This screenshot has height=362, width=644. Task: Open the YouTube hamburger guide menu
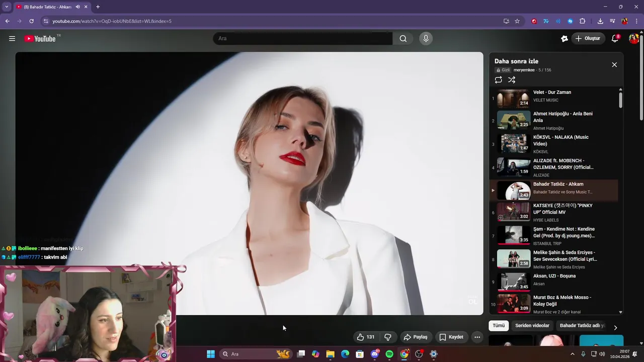12,39
